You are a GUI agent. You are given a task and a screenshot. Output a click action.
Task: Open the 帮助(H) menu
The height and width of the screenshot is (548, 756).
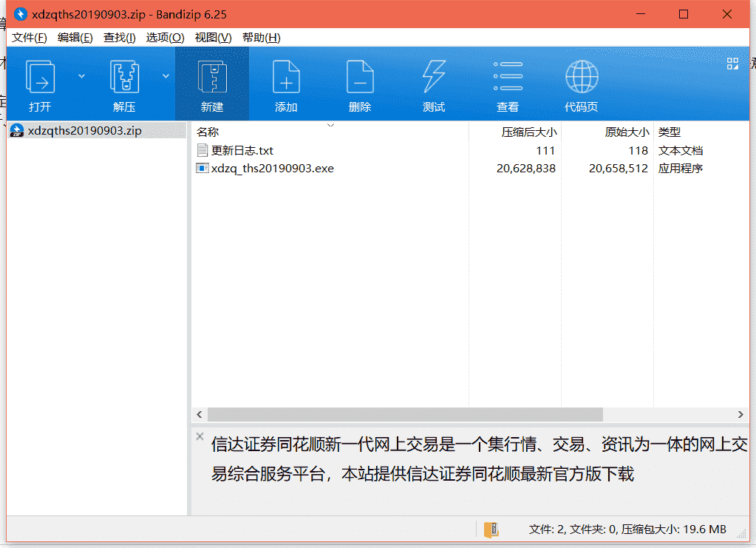(262, 38)
